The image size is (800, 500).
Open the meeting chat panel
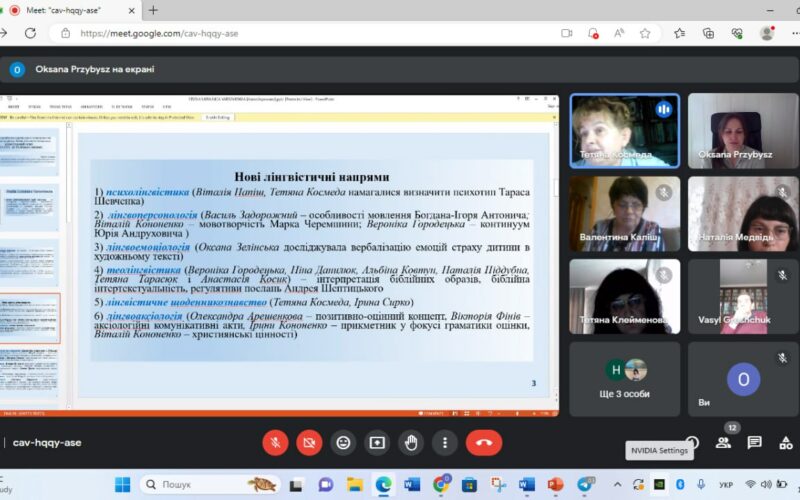coord(755,443)
